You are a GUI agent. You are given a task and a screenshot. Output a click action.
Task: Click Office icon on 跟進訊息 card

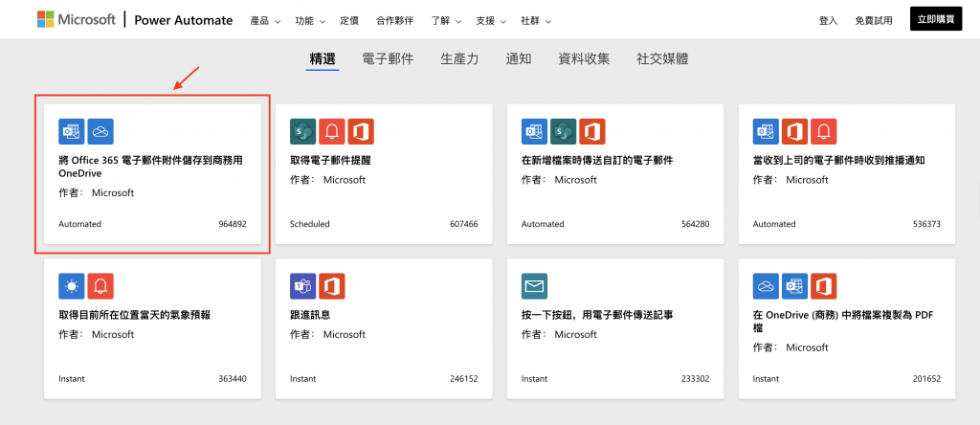pos(332,285)
